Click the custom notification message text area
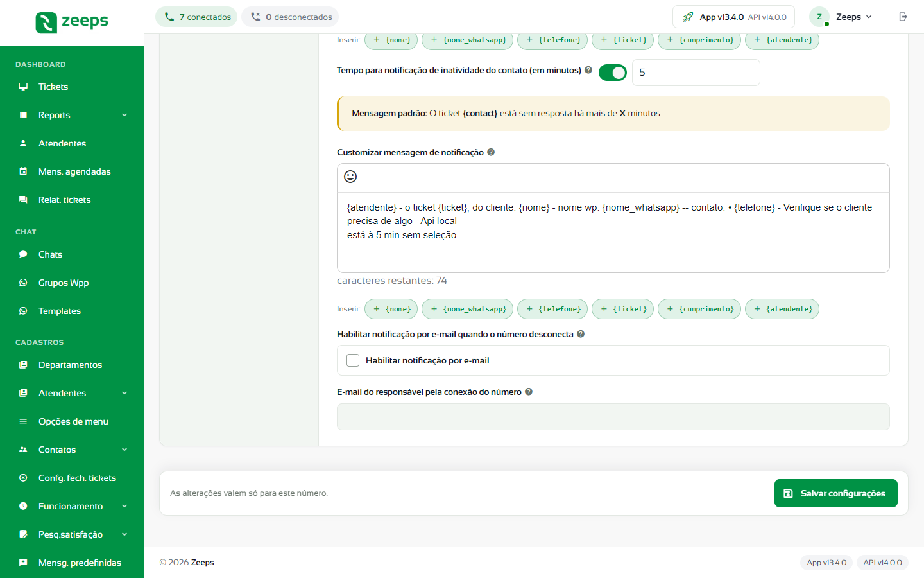 click(613, 232)
